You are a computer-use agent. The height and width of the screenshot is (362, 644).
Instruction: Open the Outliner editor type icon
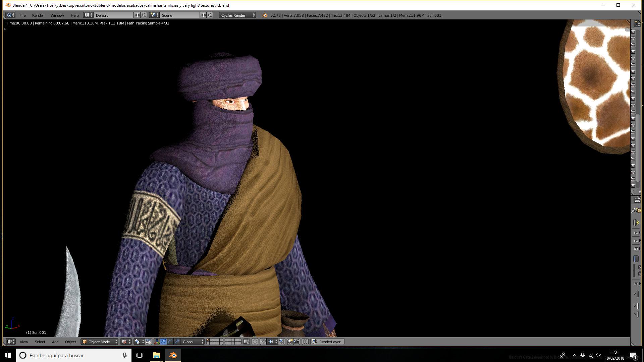click(x=637, y=23)
